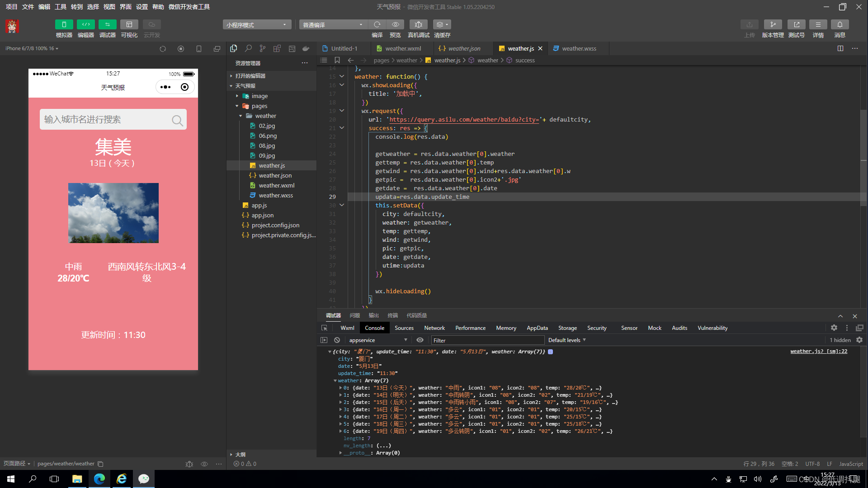The width and height of the screenshot is (868, 488).
Task: Open the Default levels dropdown
Action: point(567,340)
